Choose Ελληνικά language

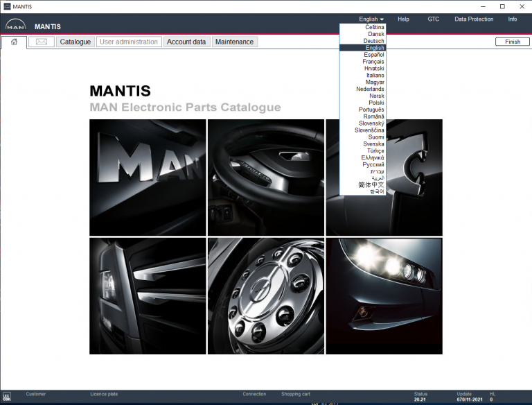[x=363, y=157]
